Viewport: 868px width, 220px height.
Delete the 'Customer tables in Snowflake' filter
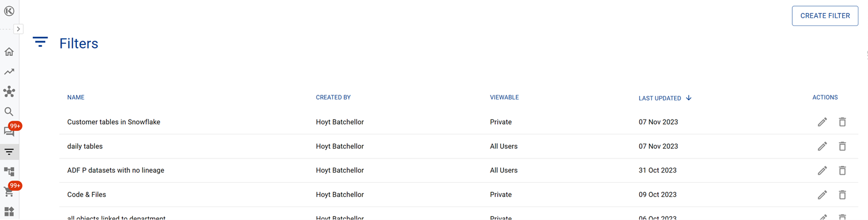(x=842, y=122)
